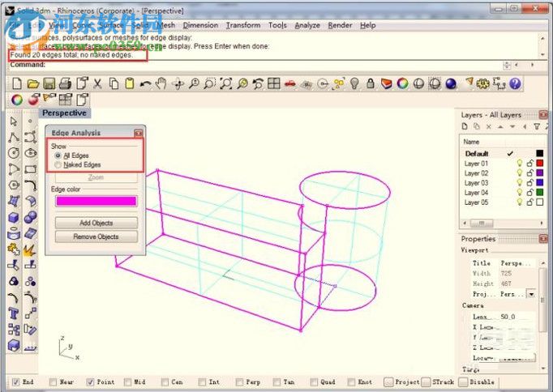553x392 pixels.
Task: Pick the Polyline tool in left sidebar
Action: [14, 138]
